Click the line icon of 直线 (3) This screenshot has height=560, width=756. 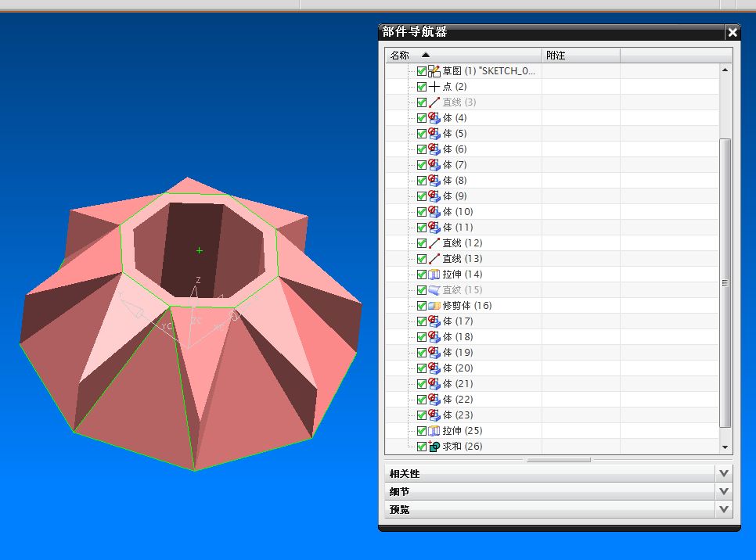pos(434,102)
